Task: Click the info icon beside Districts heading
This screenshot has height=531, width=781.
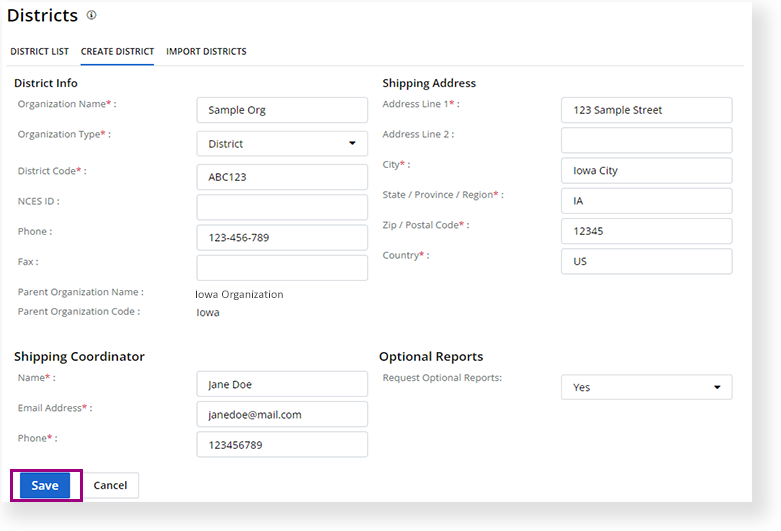Action: 91,15
